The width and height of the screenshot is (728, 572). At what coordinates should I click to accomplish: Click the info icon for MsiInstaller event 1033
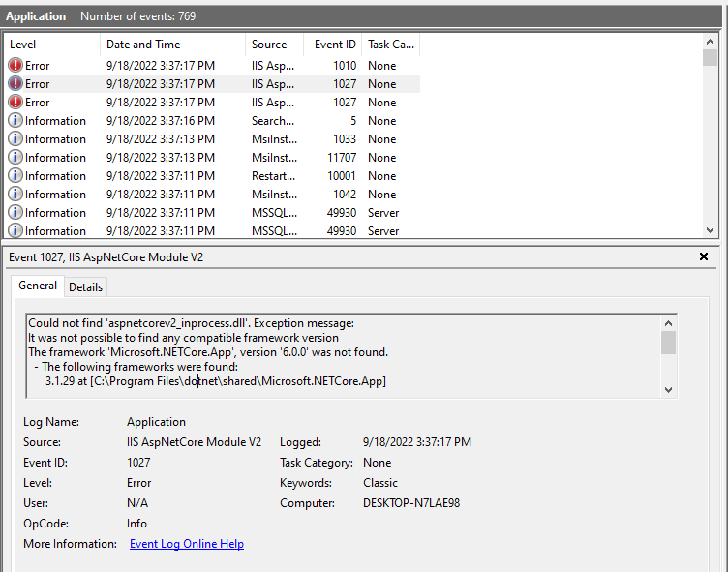[15, 138]
